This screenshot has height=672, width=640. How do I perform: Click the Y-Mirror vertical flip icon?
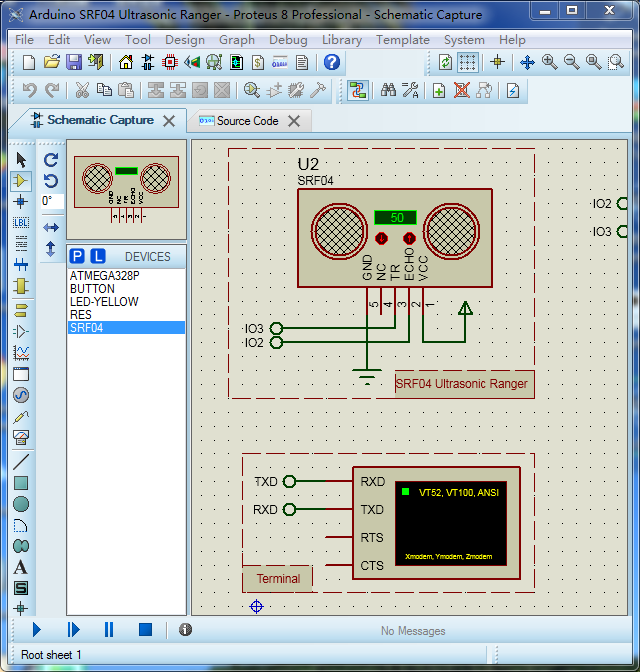click(51, 249)
